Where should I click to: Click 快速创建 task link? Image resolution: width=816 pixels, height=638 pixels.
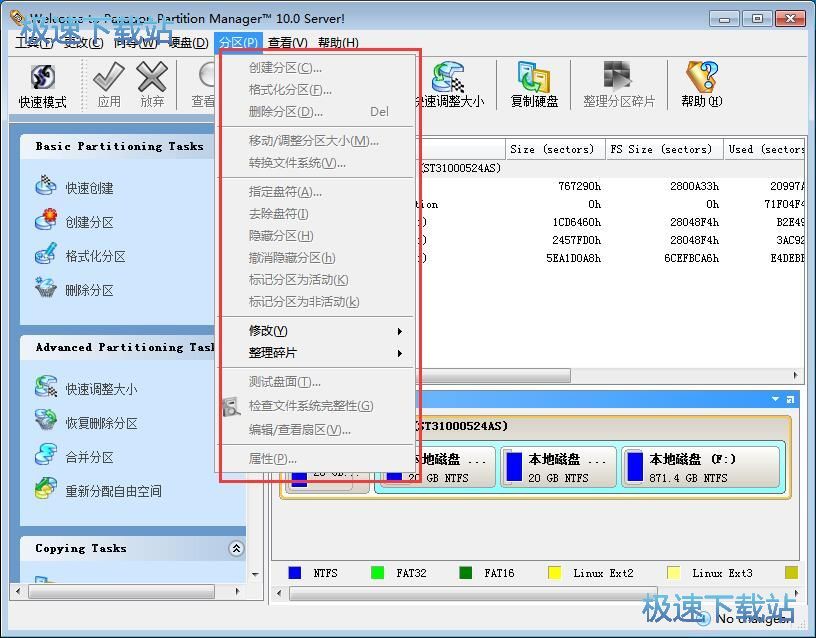(x=89, y=188)
